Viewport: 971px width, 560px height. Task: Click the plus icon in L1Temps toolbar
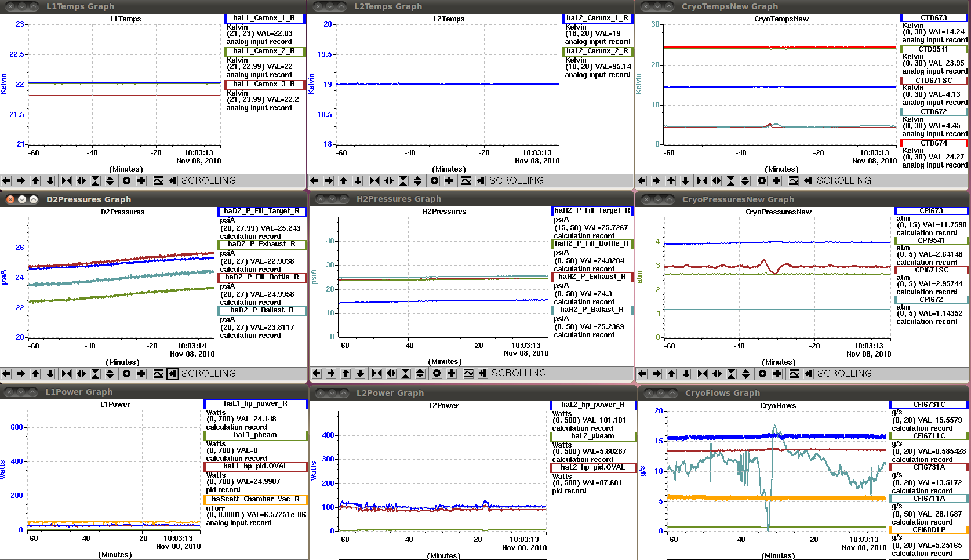click(x=141, y=181)
